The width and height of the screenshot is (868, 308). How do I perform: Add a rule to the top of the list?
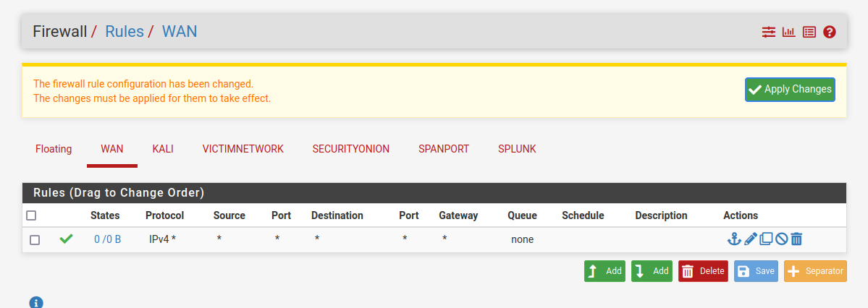(604, 271)
